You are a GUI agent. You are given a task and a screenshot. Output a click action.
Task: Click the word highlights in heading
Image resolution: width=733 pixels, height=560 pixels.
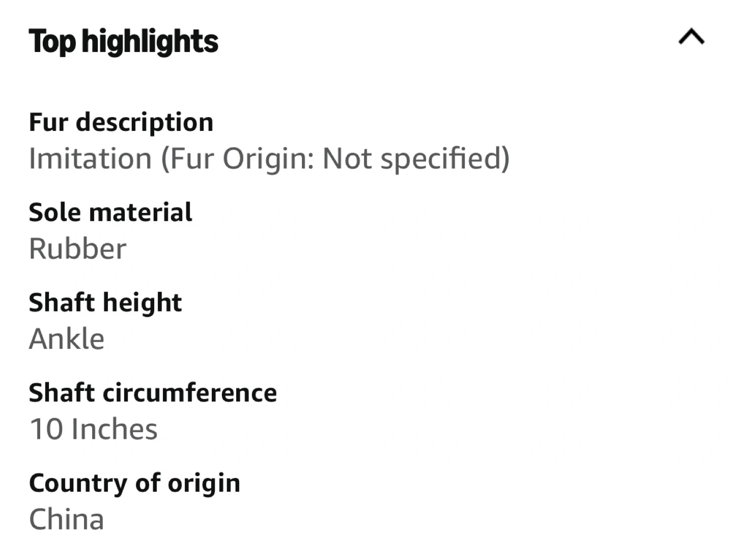point(150,42)
